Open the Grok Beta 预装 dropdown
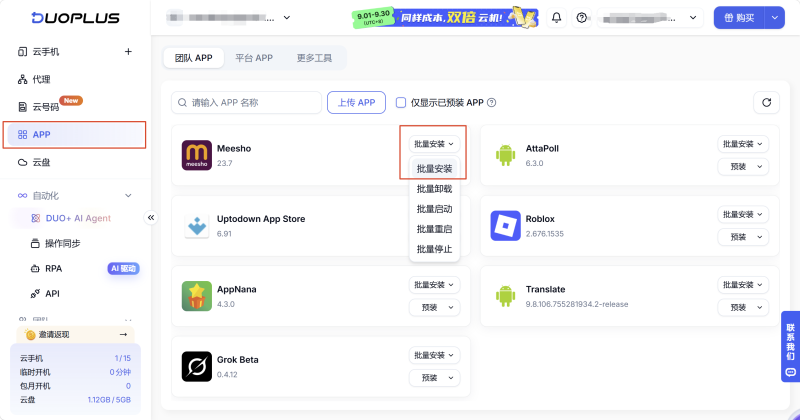The height and width of the screenshot is (420, 800). [x=434, y=378]
